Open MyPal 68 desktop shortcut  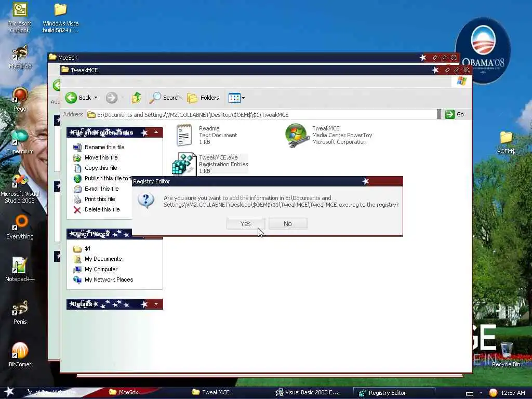20,58
